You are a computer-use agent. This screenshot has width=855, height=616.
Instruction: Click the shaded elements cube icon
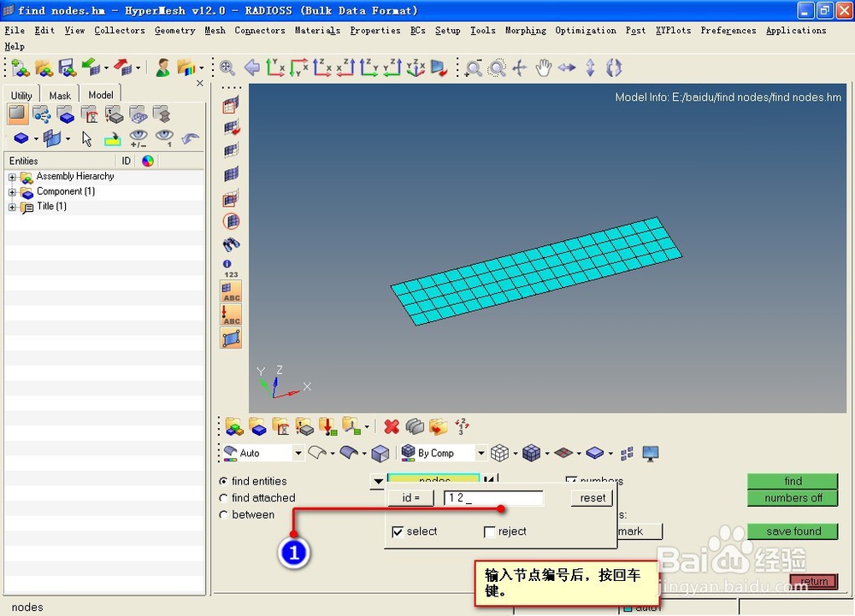tap(531, 453)
